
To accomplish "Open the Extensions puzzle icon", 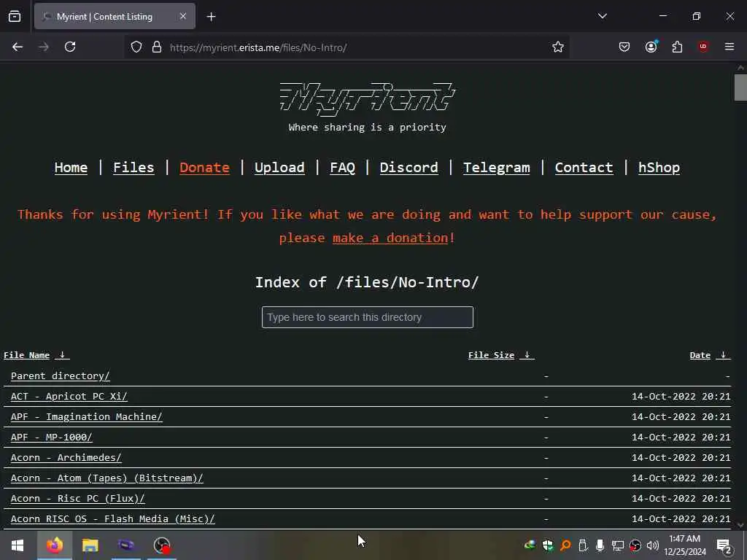I will tap(677, 47).
